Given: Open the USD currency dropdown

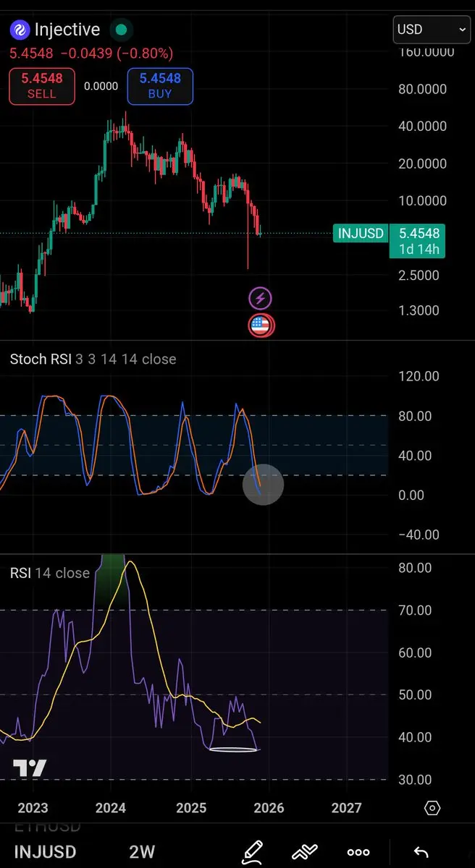Looking at the screenshot, I should pos(432,30).
